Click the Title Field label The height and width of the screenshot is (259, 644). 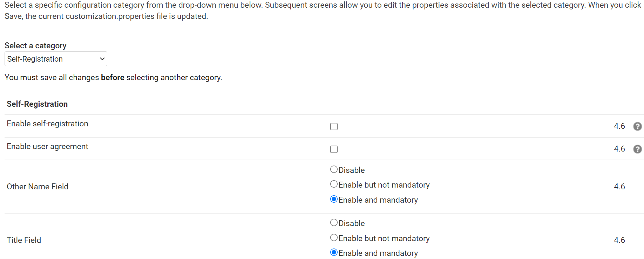24,240
